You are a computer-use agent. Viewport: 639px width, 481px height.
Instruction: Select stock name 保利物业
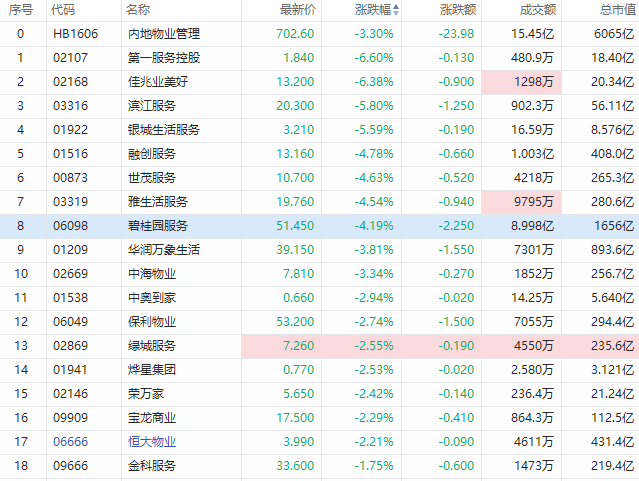(152, 322)
